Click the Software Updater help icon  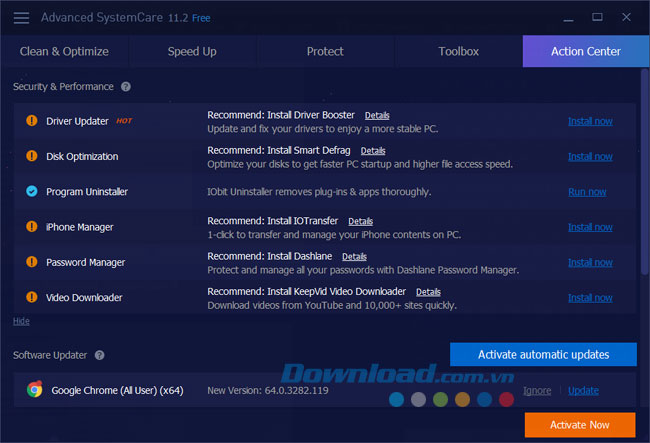pos(99,355)
